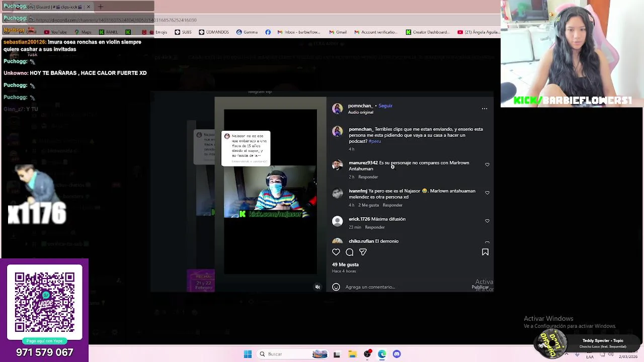Open the Gamma bookmark
This screenshot has height=362, width=644.
247,32
